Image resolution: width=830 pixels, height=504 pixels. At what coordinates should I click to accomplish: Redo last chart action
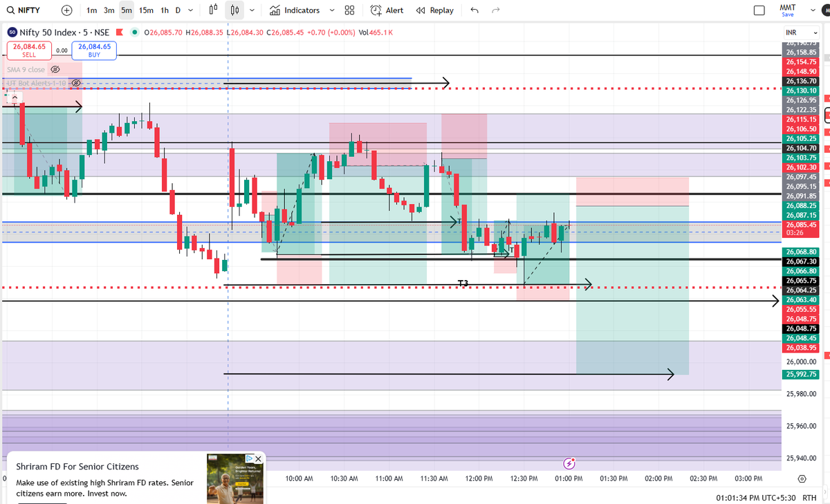[495, 10]
